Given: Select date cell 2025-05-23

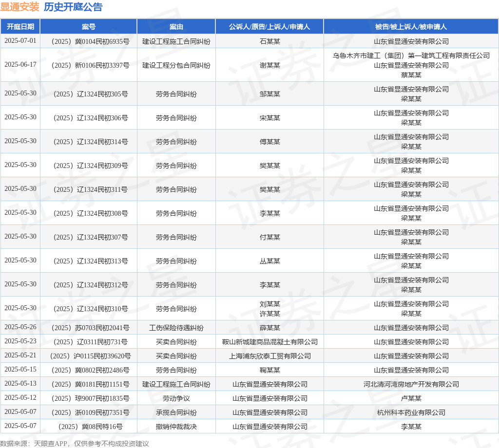Looking at the screenshot, I should (20, 341).
